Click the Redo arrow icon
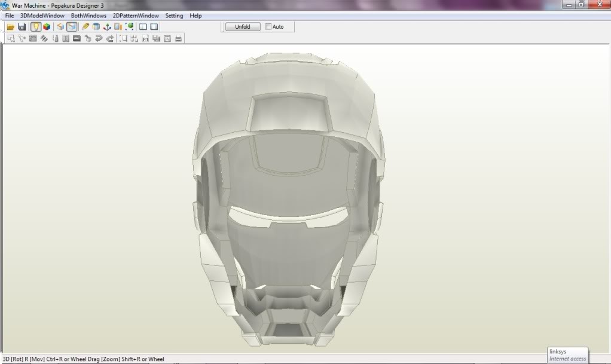The width and height of the screenshot is (611, 364). [110, 38]
